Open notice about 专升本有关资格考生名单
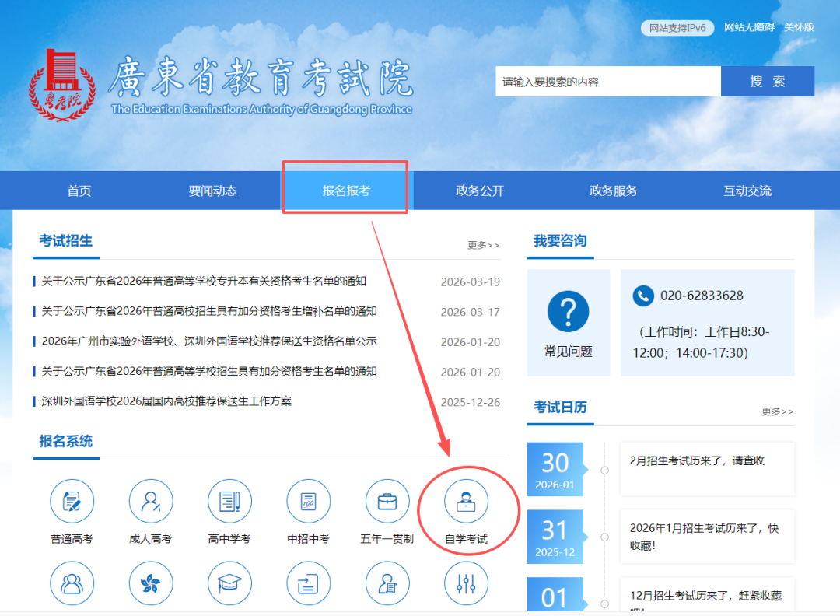 click(x=204, y=282)
